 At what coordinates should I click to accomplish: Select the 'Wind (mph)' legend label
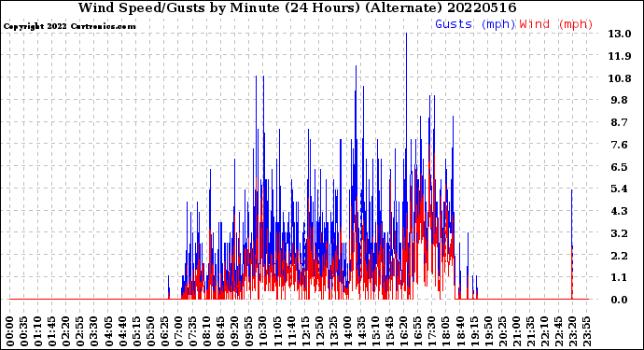[x=556, y=24]
